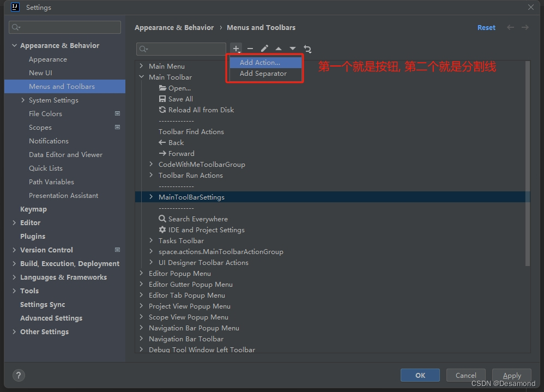Click the help question mark icon
Screen dimensions: 544x392
[19, 375]
